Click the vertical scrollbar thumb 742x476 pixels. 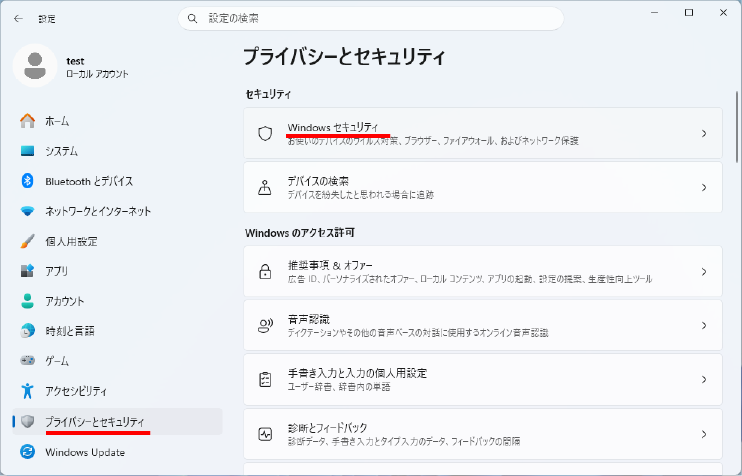click(737, 127)
